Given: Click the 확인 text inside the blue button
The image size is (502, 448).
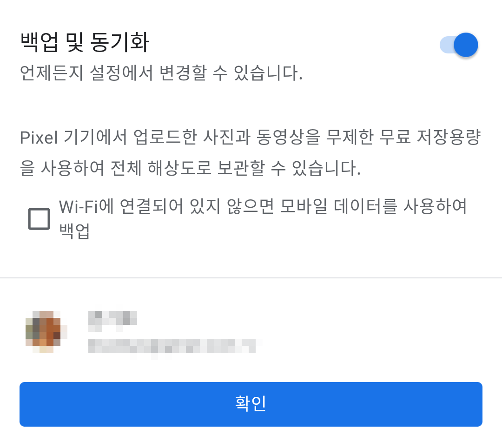Looking at the screenshot, I should click(x=251, y=403).
